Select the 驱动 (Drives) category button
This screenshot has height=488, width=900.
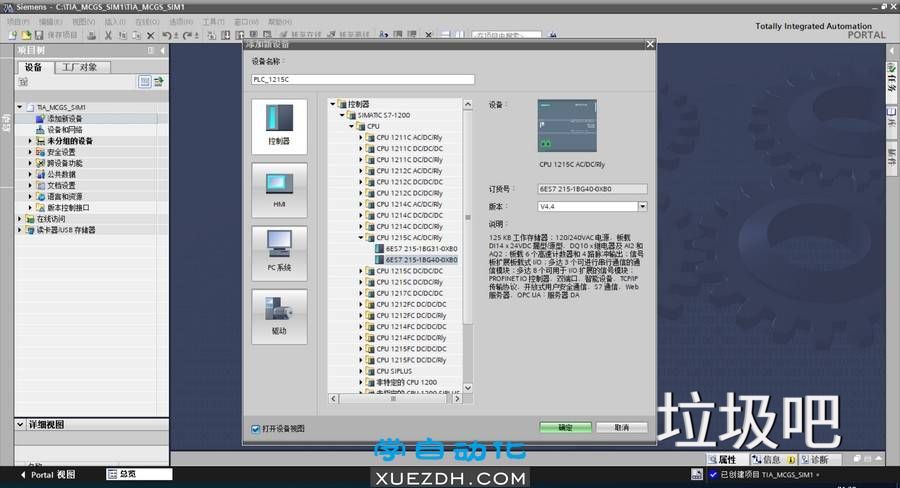point(279,316)
